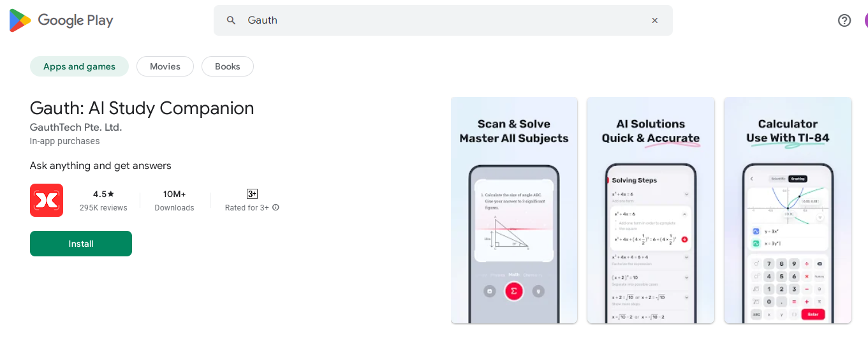868x345 pixels.
Task: Switch to the Movies filter
Action: click(165, 66)
